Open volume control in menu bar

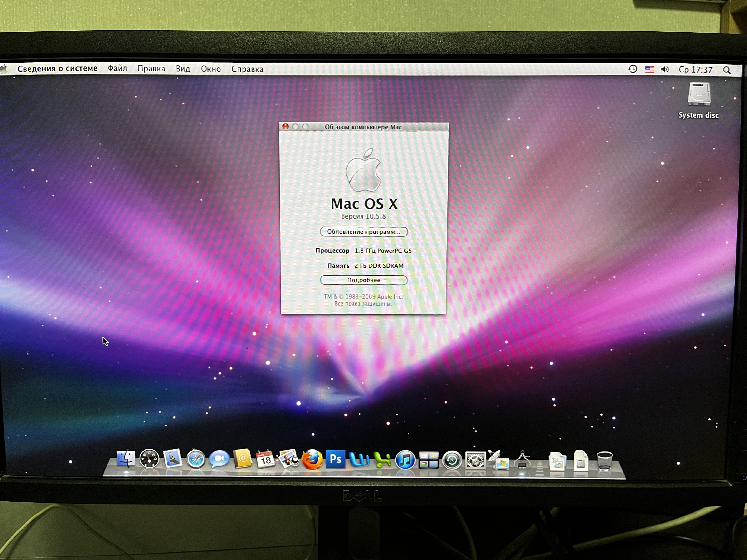click(x=665, y=69)
